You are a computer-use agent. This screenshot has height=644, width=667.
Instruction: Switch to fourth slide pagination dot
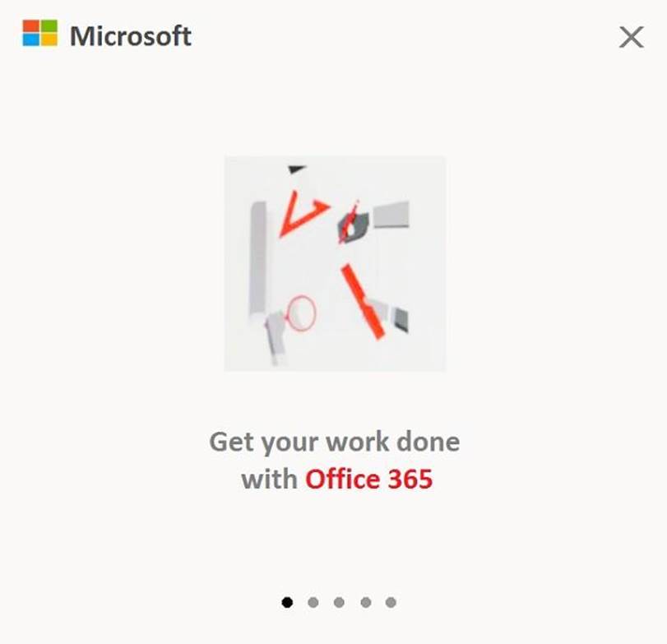pyautogui.click(x=365, y=602)
